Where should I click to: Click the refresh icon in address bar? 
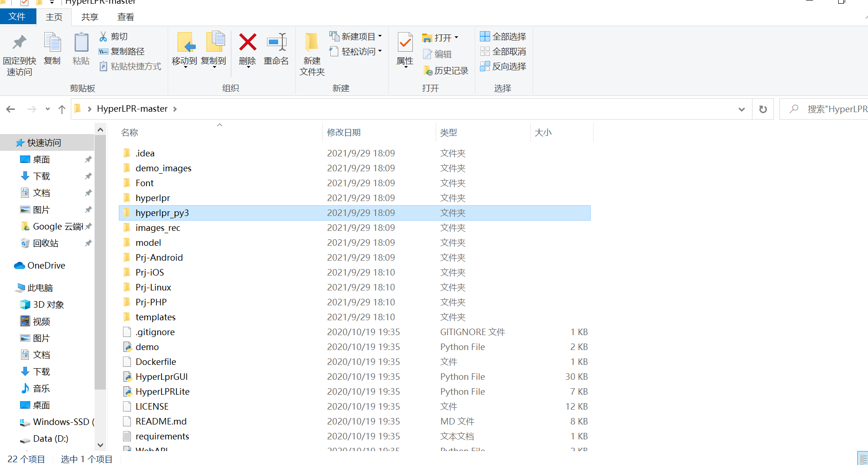tap(763, 109)
